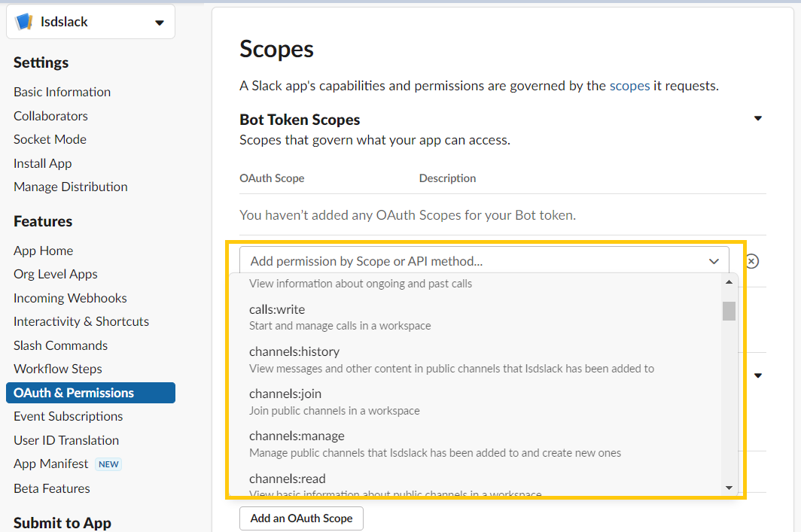Viewport: 801px width, 532px height.
Task: Click the circled X remove icon
Action: [751, 261]
